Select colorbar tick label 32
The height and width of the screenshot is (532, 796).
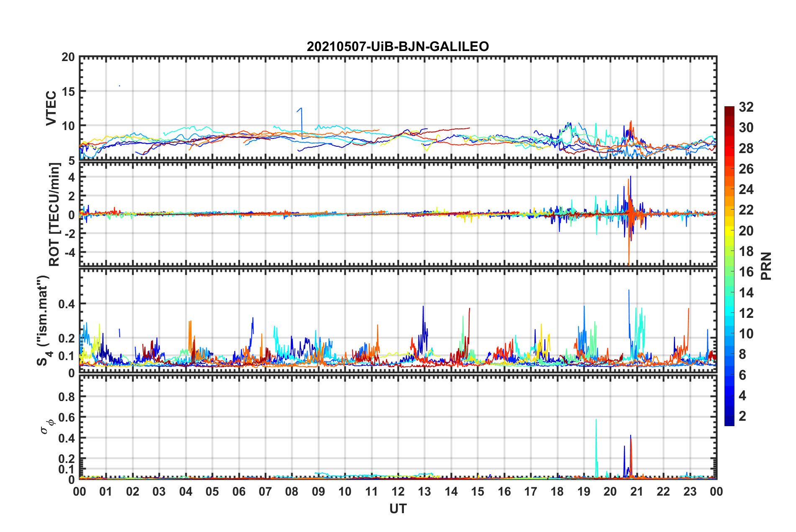(x=746, y=107)
